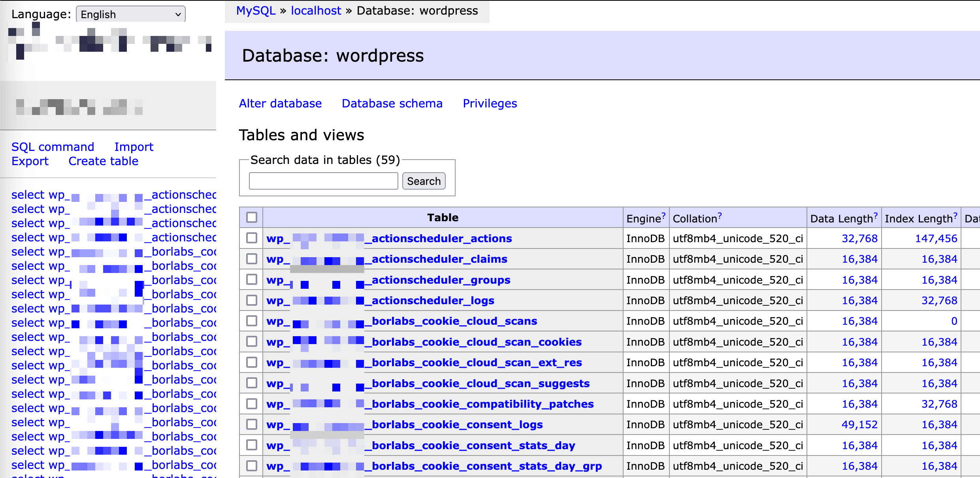This screenshot has width=980, height=478.
Task: Open Export in the sidebar
Action: (30, 161)
